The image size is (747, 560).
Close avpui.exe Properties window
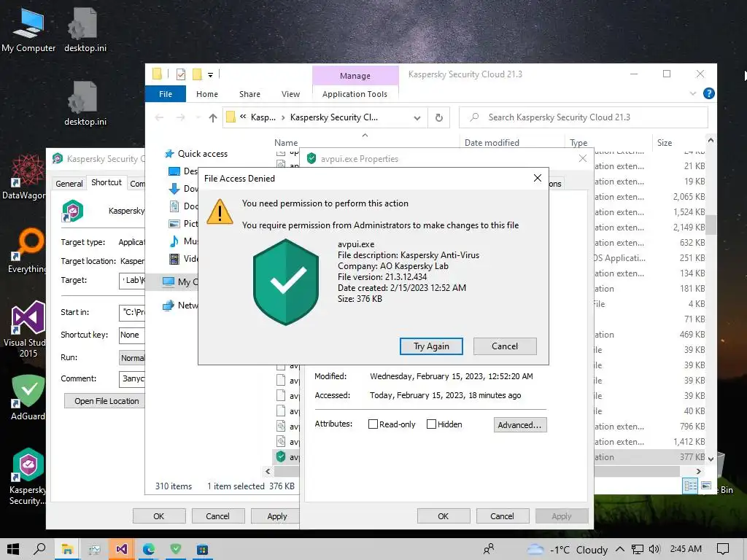582,158
